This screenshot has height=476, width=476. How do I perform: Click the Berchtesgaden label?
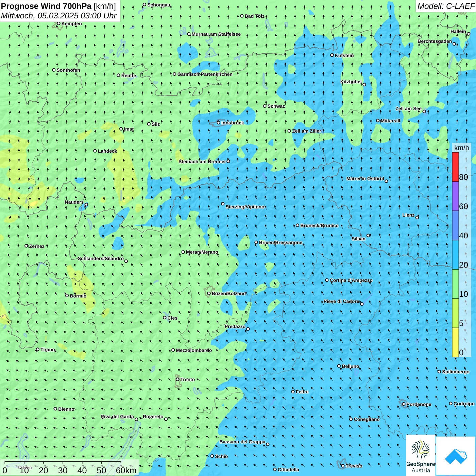point(435,41)
